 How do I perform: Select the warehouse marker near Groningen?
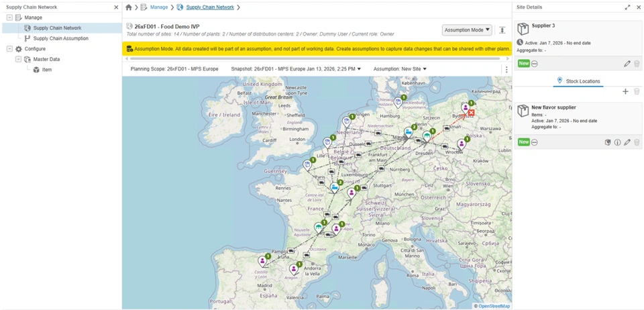(347, 122)
